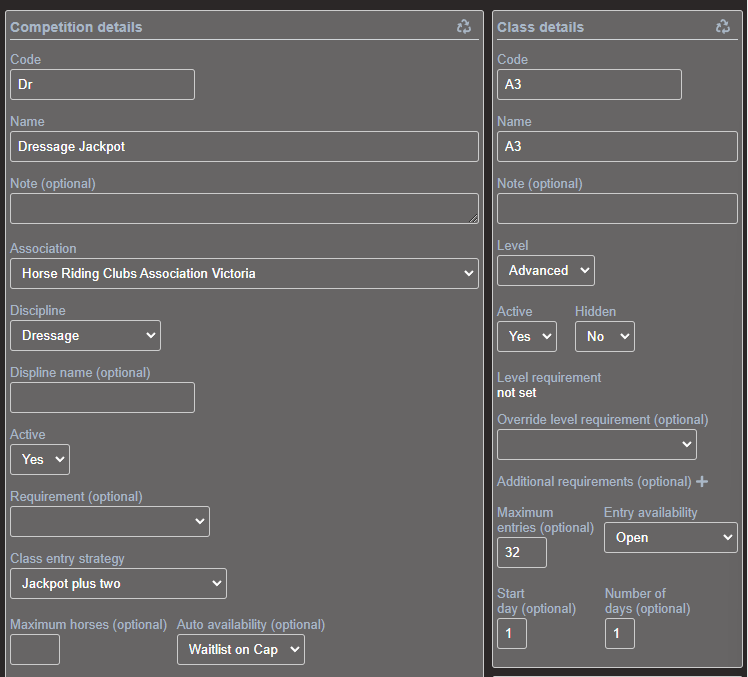
Task: Select the Maximum entries field showing 32
Action: (522, 553)
